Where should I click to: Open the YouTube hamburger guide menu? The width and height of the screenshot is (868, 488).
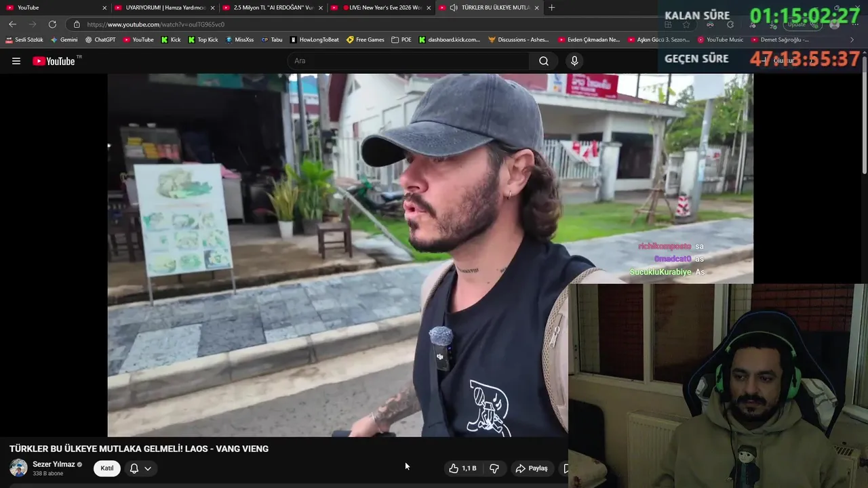(x=16, y=61)
